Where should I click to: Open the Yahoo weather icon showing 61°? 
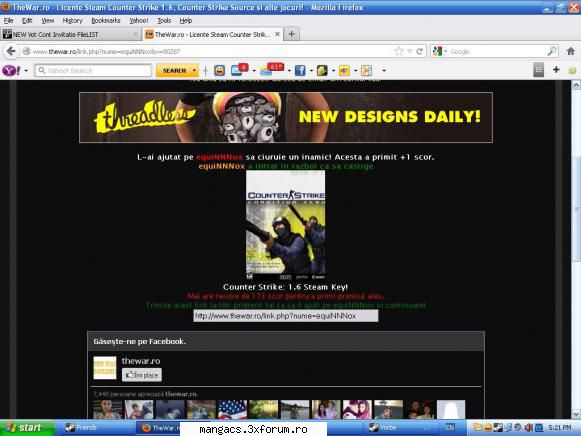pyautogui.click(x=271, y=69)
